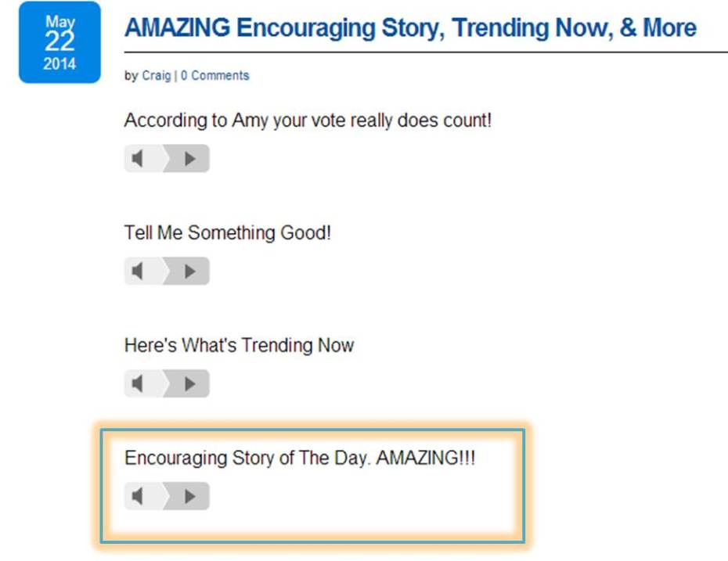
Task: Play the "Tell Me Something Good!" clip
Action: 189,272
